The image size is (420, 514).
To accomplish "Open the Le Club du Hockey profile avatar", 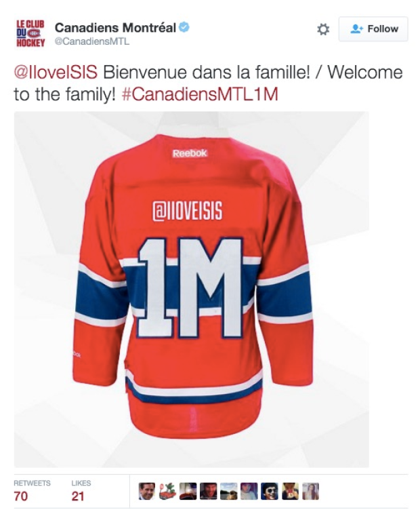I will point(30,33).
